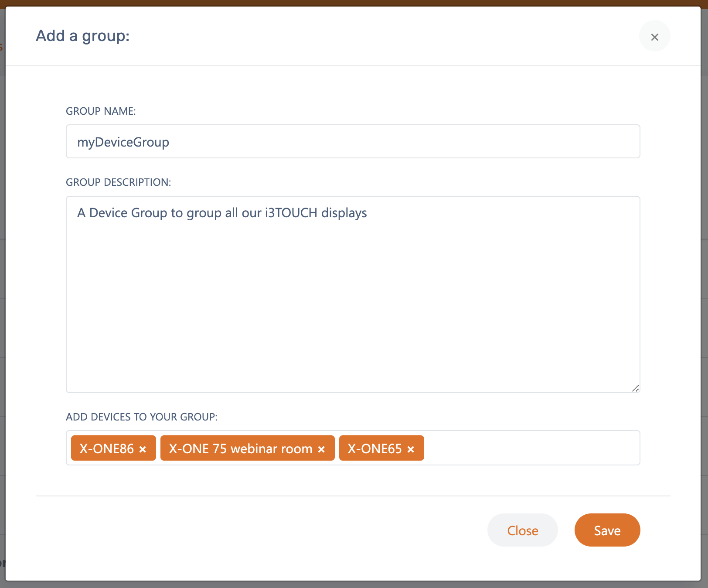The width and height of the screenshot is (708, 588).
Task: Click the ADD DEVICES TO YOUR GROUP label
Action: click(141, 417)
